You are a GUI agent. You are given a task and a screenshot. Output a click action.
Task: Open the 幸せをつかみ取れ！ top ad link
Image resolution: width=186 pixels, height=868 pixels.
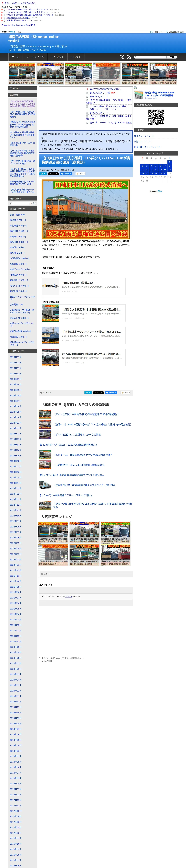tap(21, 3)
